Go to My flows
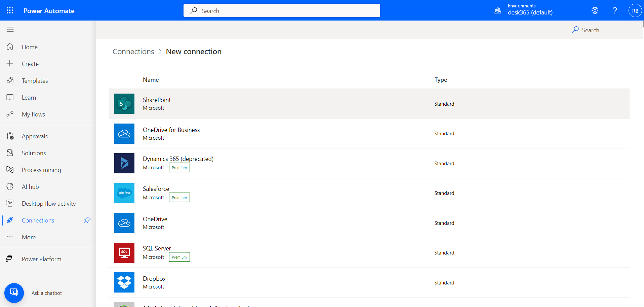The image size is (644, 307). click(x=33, y=114)
